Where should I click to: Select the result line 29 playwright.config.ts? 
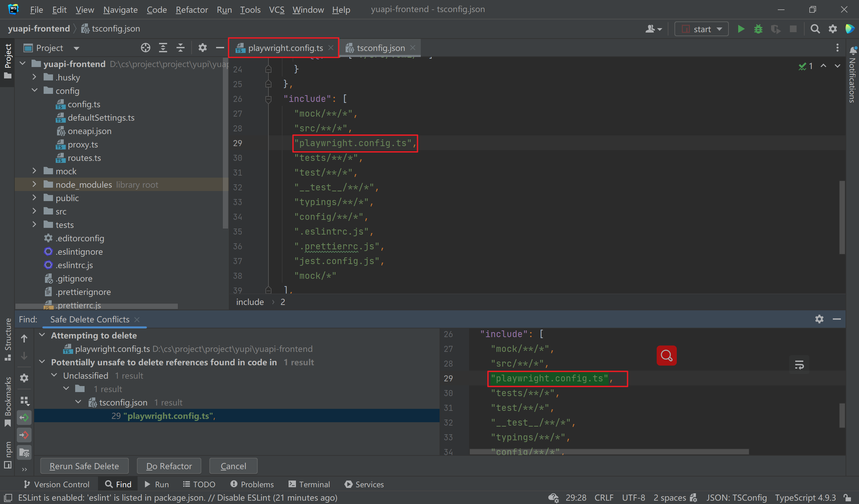click(x=164, y=416)
